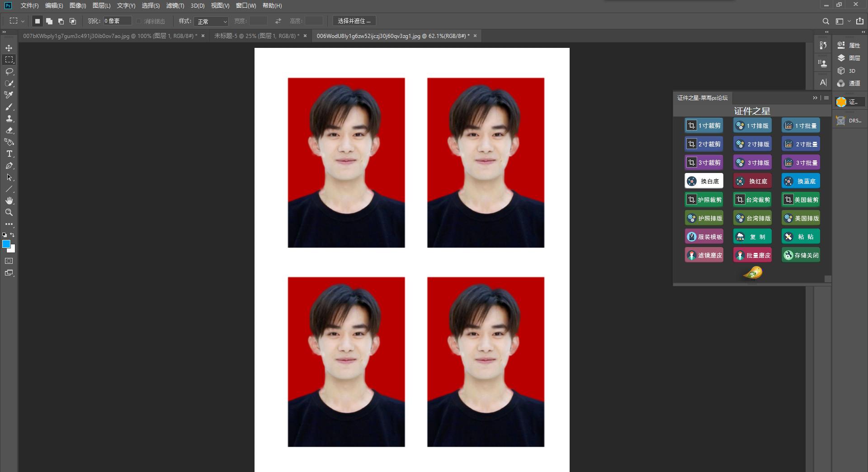Switch to the 未标题-5 document tab
The width and height of the screenshot is (868, 472).
[253, 36]
